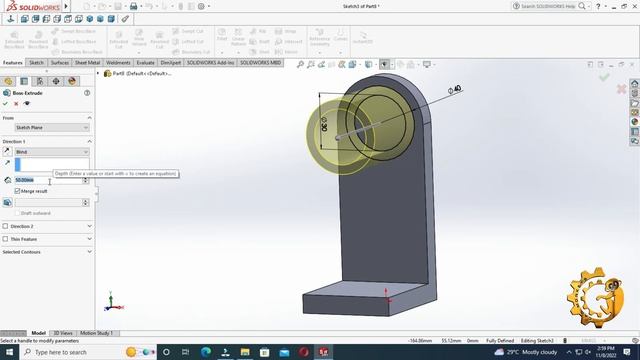Click the third shaded blue cube view icon
Screen dimensions: 640x360
click(x=111, y=19)
